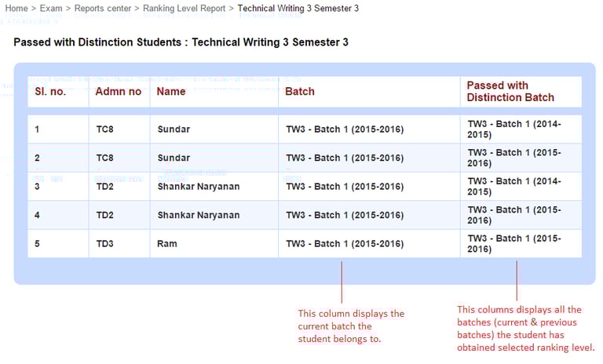Select Shankar Naryanan in row 4
603x364 pixels.
199,215
